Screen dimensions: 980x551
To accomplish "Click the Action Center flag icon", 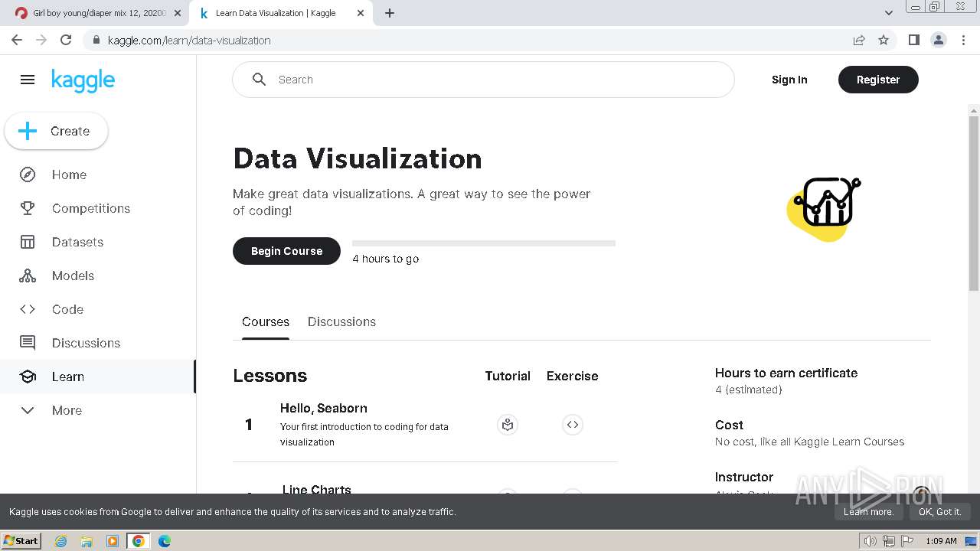I will pos(907,541).
